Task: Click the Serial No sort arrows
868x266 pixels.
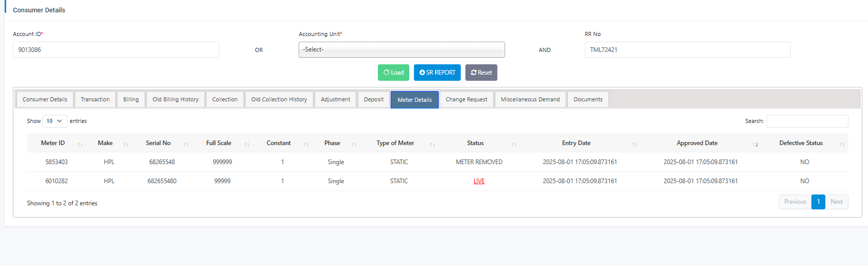Action: coord(186,144)
